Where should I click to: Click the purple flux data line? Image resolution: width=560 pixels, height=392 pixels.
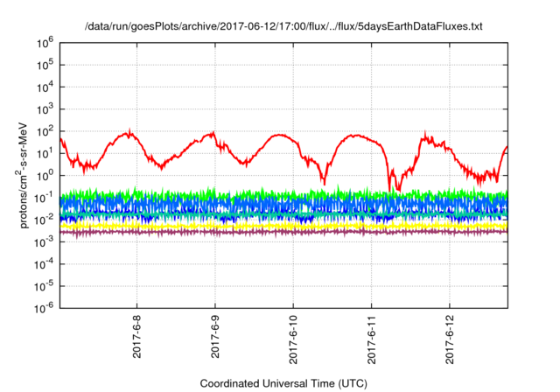point(262,232)
